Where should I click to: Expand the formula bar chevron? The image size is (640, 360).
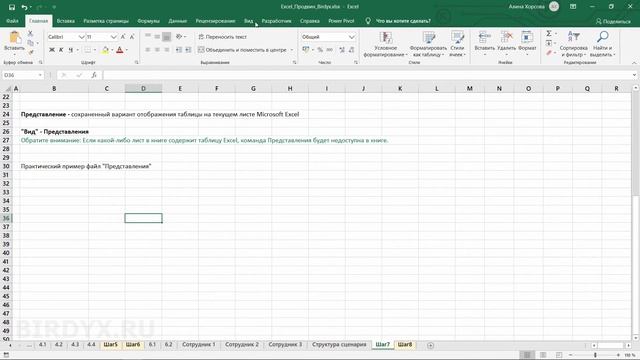pyautogui.click(x=634, y=75)
